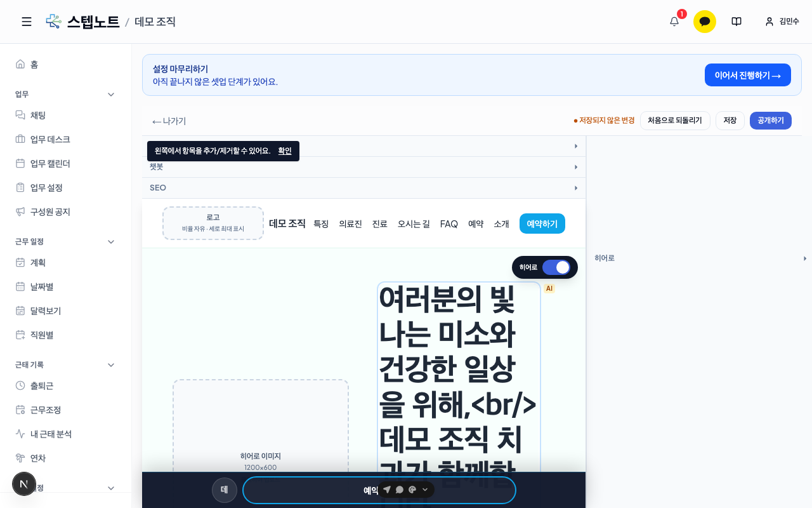812x508 pixels.
Task: Click the 공개하기 button
Action: (771, 121)
